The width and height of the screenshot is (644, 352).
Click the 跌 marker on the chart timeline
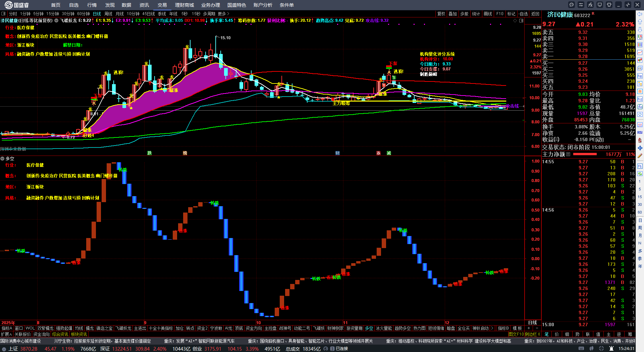point(150,153)
